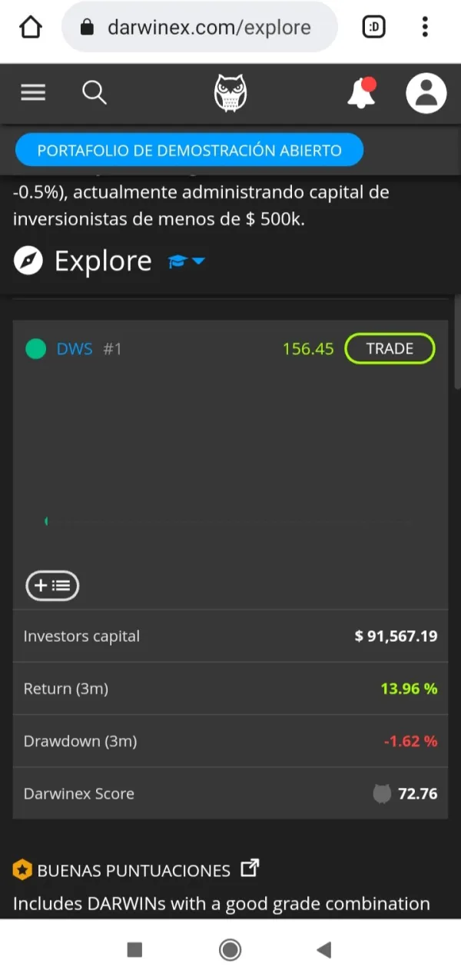Click the green DWS status dot
The height and width of the screenshot is (980, 461).
pyautogui.click(x=35, y=349)
